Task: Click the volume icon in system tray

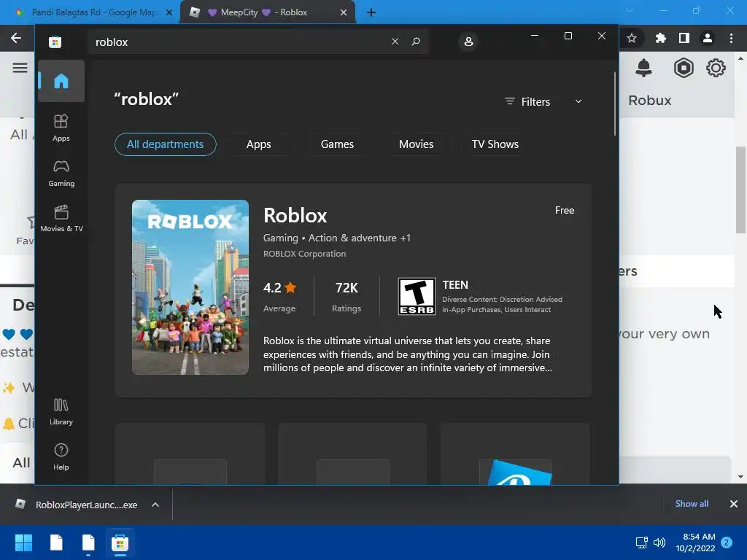Action: (x=659, y=542)
